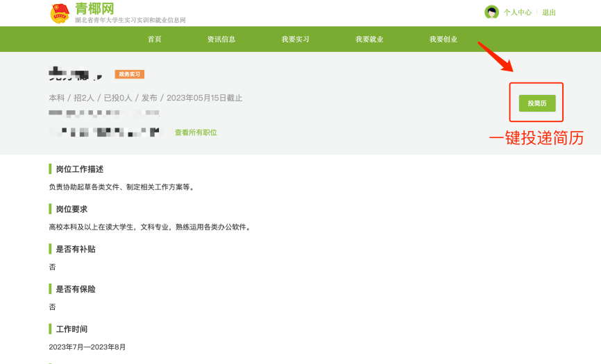Screen dimensions: 601x364
Task: Click the red 一键投递简历 annotation text
Action: (x=536, y=138)
